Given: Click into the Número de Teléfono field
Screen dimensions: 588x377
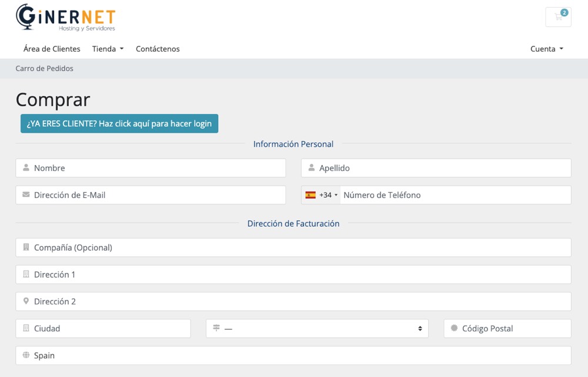Looking at the screenshot, I should click(454, 195).
